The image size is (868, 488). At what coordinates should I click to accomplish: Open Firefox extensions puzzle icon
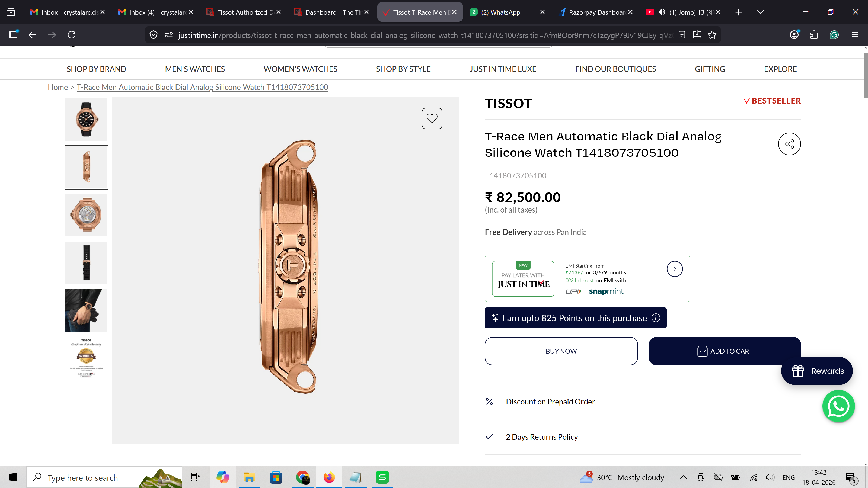[814, 35]
